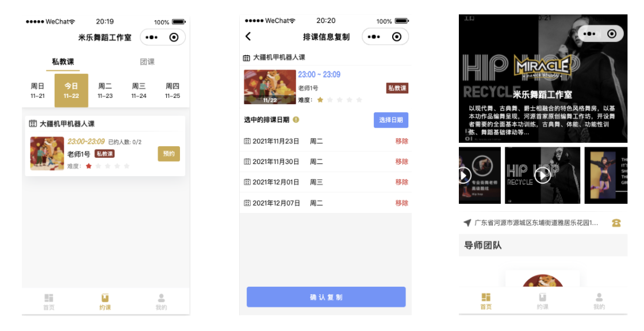Image resolution: width=644 pixels, height=331 pixels.
Task: Switch to the 私教课 tab
Action: coord(63,62)
